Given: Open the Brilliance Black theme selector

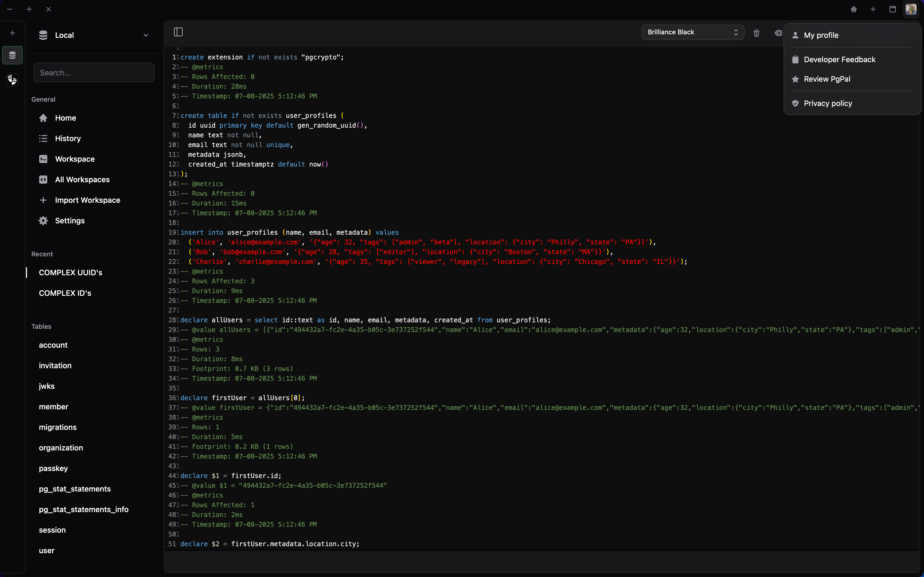Looking at the screenshot, I should pos(692,32).
